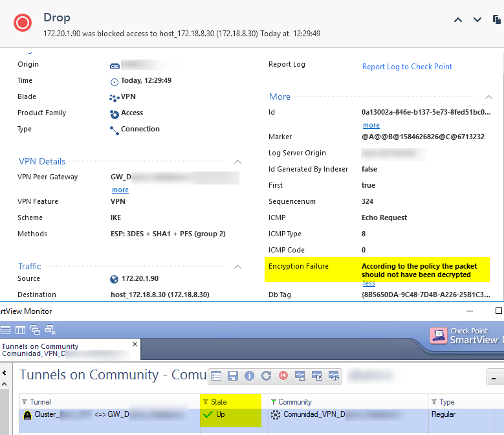This screenshot has width=504, height=435.
Task: Close the Tunnels on Community tab
Action: tap(135, 344)
